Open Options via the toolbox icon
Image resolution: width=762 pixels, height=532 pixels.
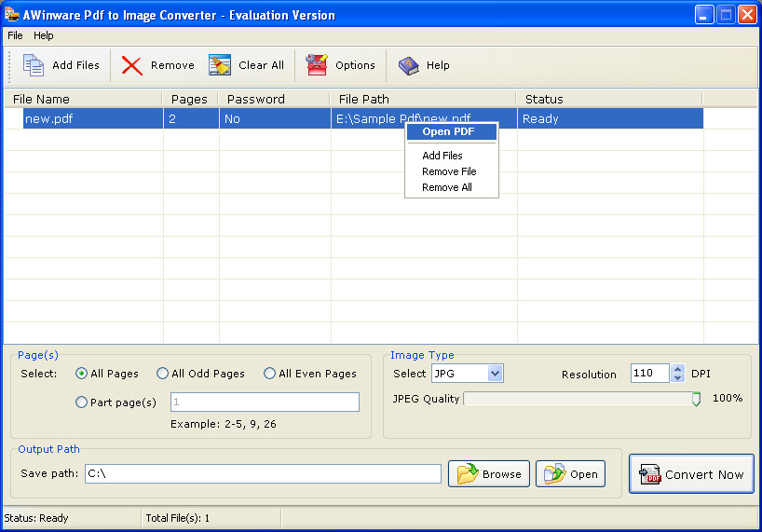pos(317,65)
